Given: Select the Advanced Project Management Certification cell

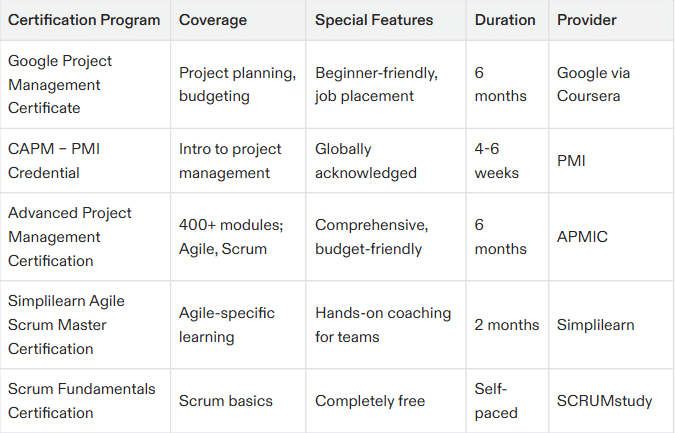Looking at the screenshot, I should pos(70,237).
